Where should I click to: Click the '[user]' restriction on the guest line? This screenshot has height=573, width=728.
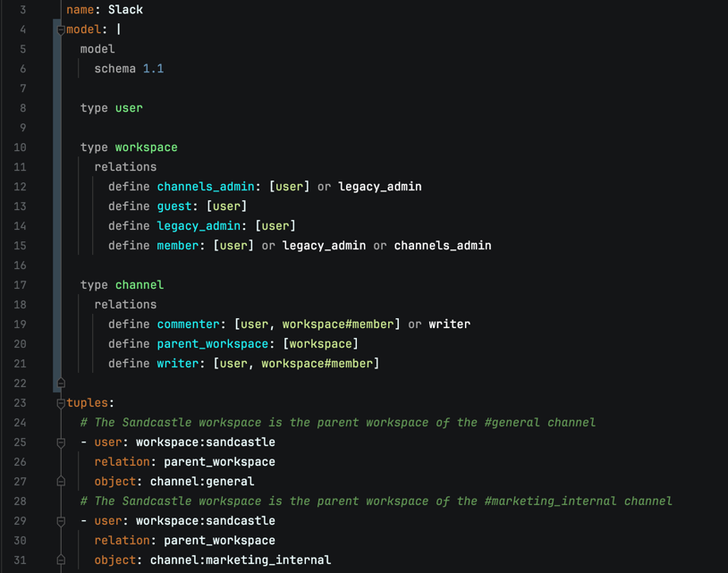point(226,206)
